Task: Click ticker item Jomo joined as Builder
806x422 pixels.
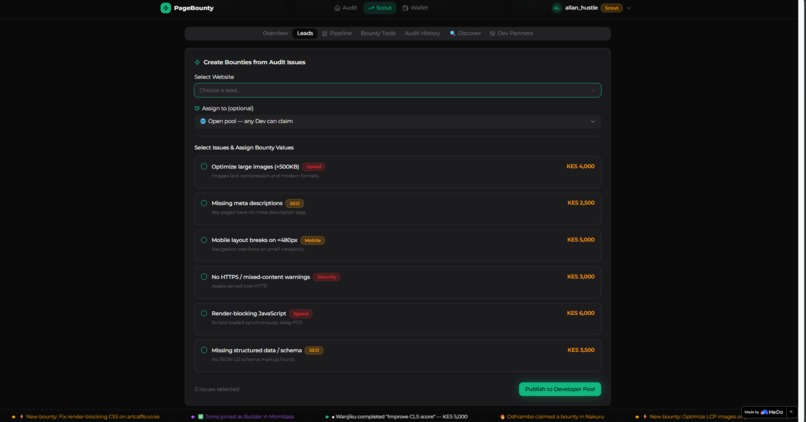Action: [243, 417]
